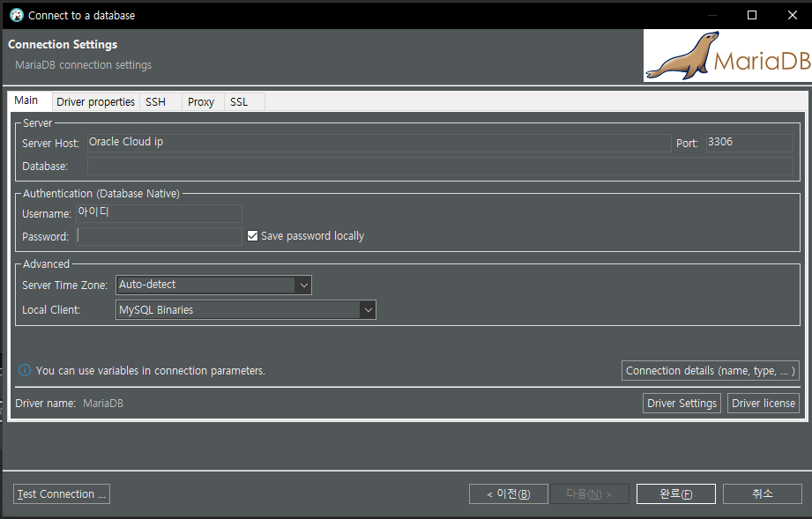Go to the Proxy tab

click(201, 102)
